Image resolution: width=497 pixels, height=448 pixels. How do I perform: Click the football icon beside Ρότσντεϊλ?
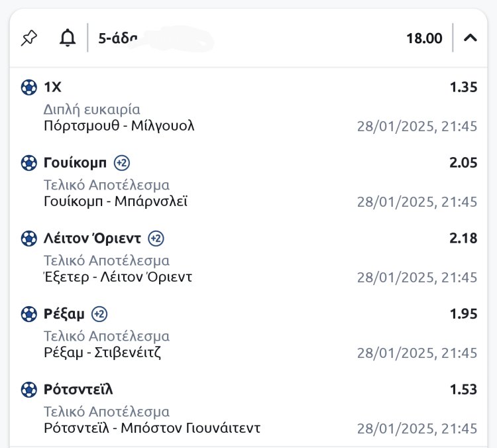28,389
